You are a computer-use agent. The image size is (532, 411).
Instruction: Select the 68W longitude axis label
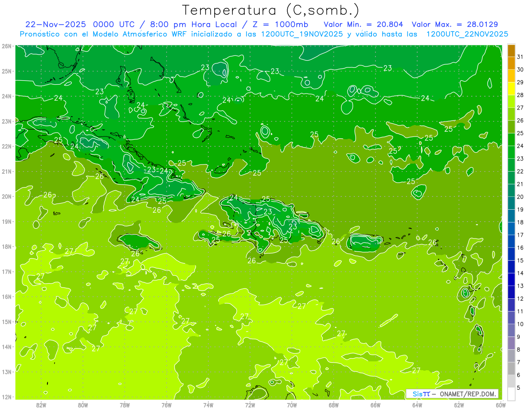334,405
